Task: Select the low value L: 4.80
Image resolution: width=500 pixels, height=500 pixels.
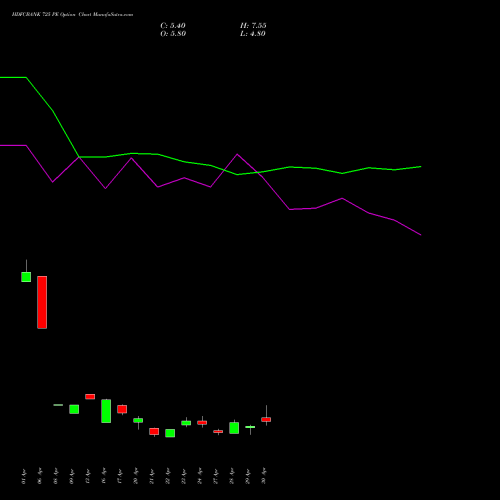Action: coord(253,34)
